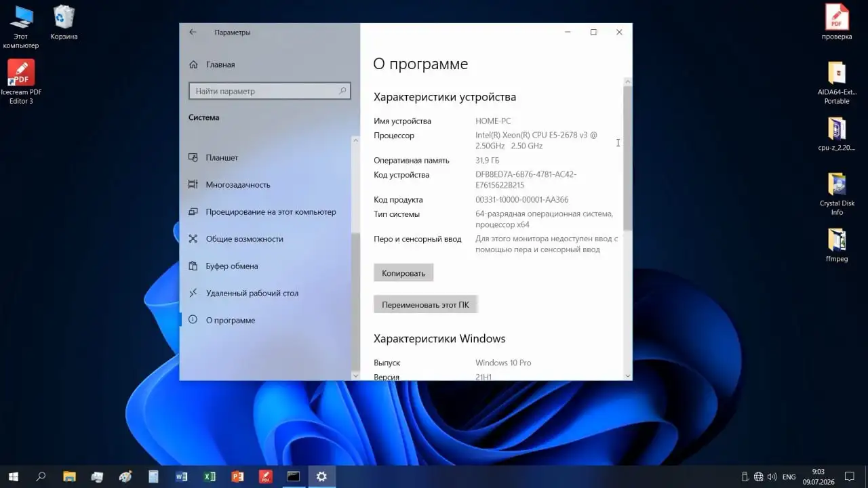Open File Explorer from the taskbar
Screen dimensions: 868x488
[x=69, y=476]
